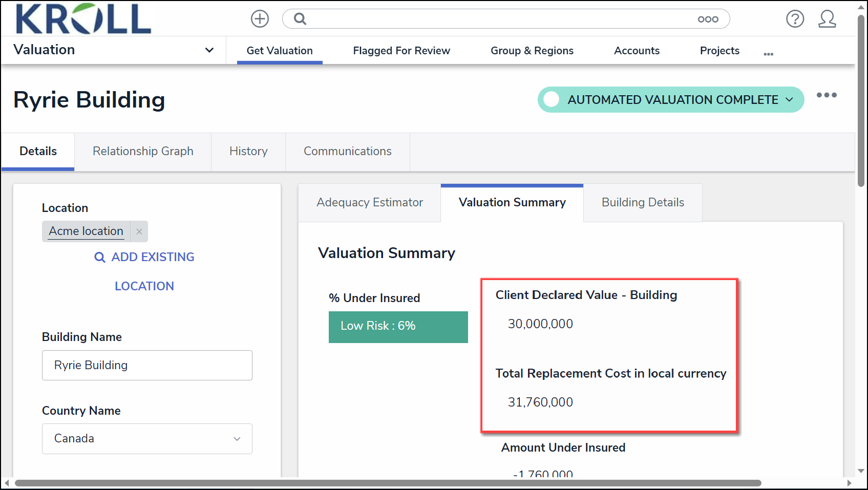
Task: Click the 31,760,000 replacement cost value
Action: (540, 402)
